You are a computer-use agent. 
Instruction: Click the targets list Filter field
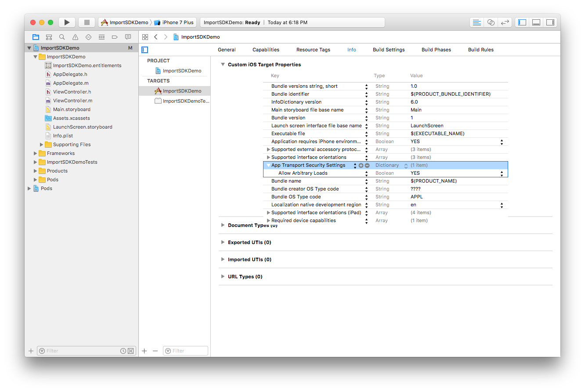(185, 351)
